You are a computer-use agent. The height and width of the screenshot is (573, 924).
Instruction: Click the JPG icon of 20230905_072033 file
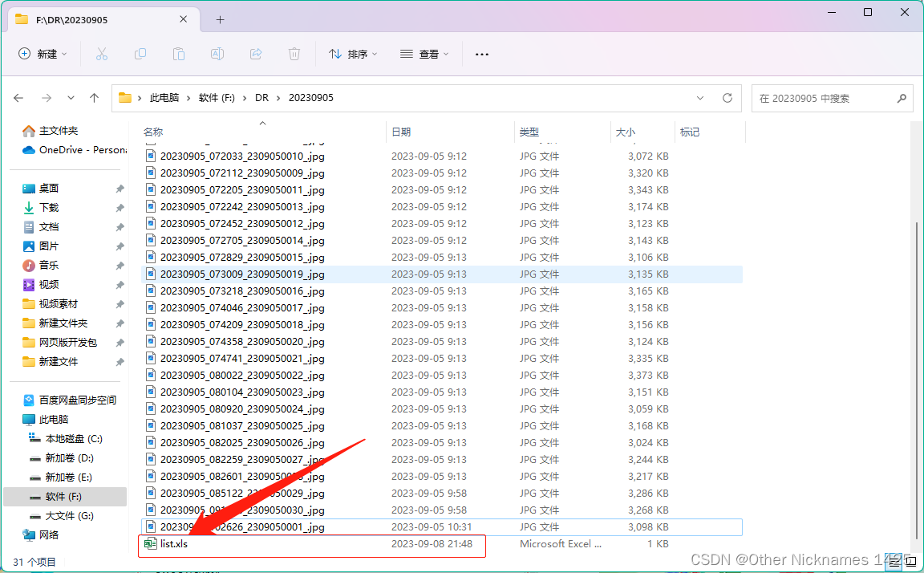[x=151, y=156]
